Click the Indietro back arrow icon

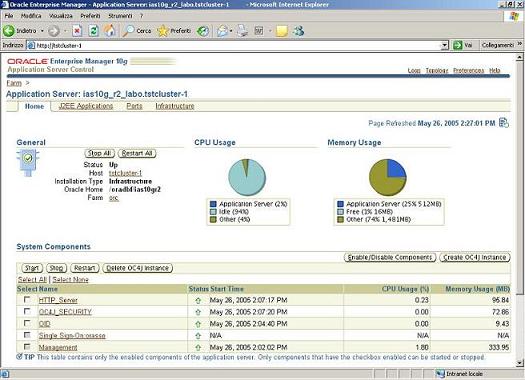[9, 31]
